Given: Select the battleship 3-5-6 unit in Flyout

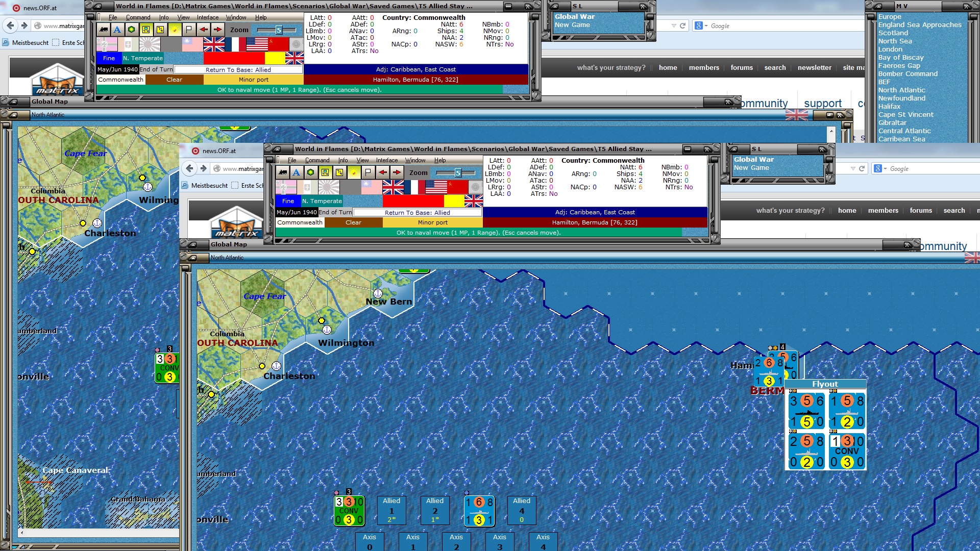Looking at the screenshot, I should (806, 411).
